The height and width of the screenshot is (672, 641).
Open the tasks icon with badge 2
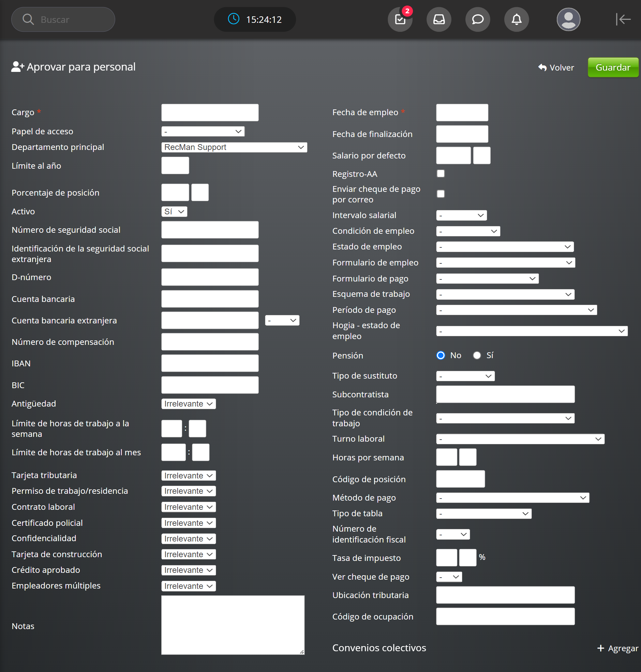tap(400, 19)
